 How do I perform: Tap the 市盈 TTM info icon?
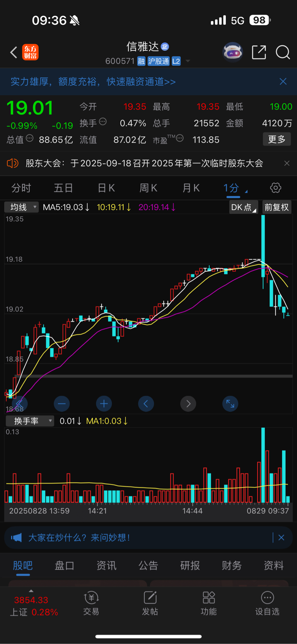point(180,138)
